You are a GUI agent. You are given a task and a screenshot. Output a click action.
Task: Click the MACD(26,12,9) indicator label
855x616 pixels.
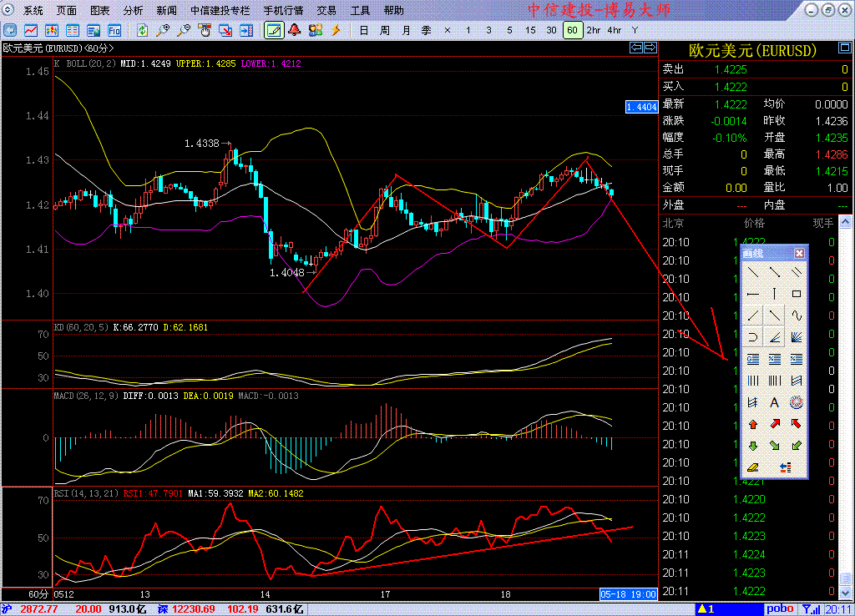coord(86,396)
